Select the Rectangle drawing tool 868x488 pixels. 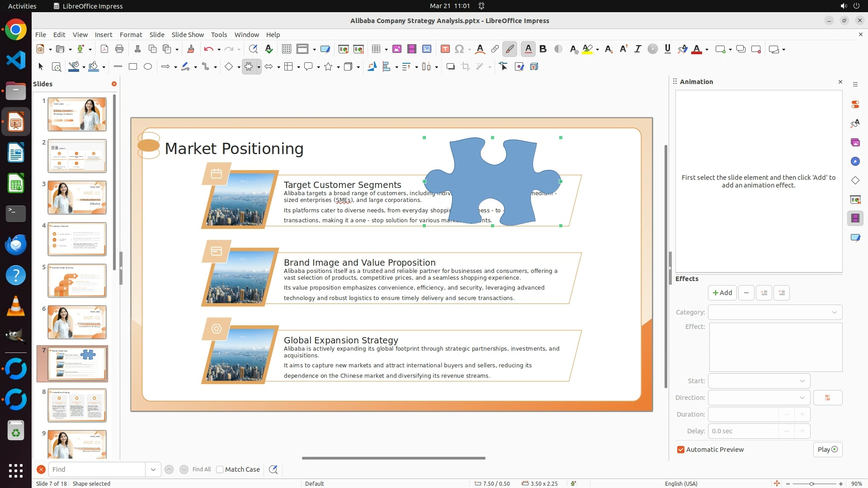133,67
